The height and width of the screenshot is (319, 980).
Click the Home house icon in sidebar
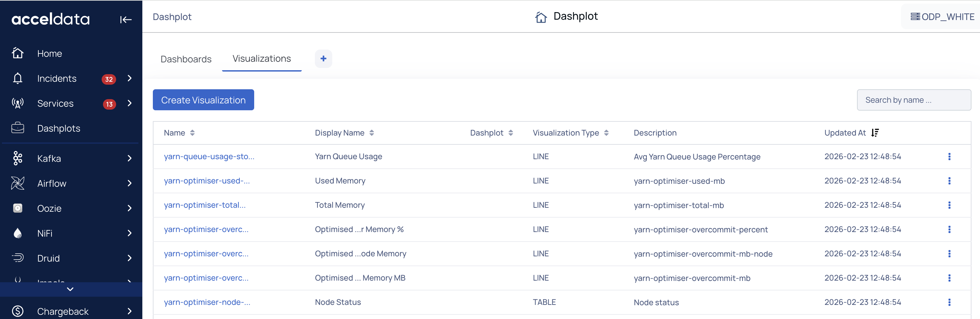[17, 53]
